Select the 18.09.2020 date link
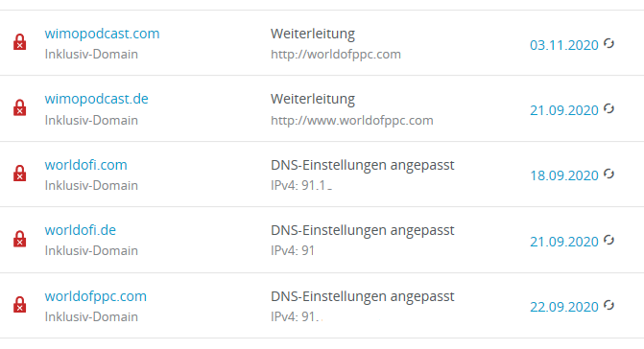 coord(564,175)
